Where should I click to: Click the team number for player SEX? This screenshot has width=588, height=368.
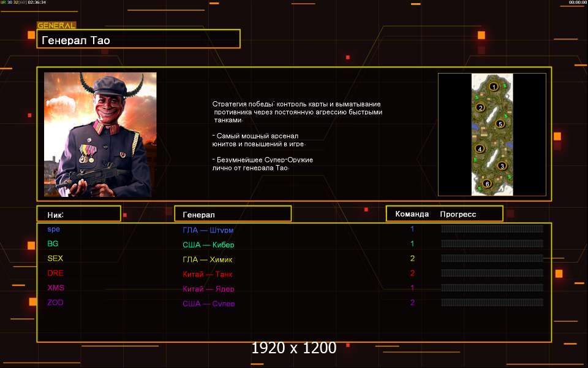[412, 258]
